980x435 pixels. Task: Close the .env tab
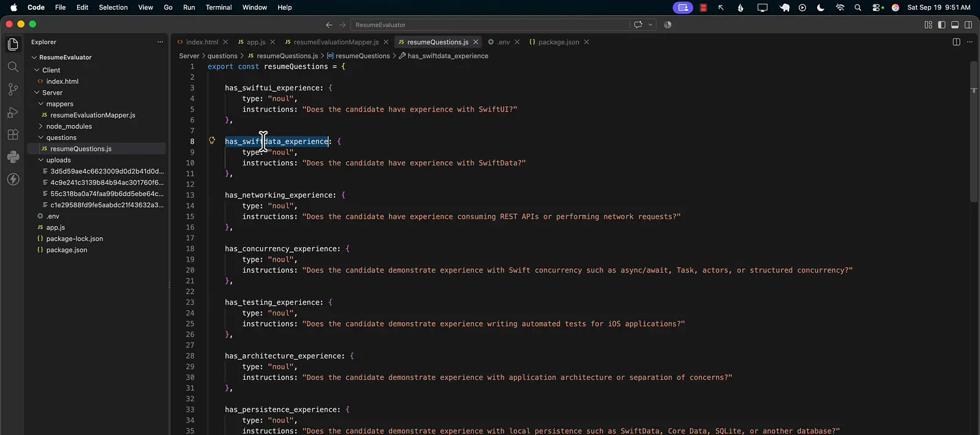click(517, 42)
